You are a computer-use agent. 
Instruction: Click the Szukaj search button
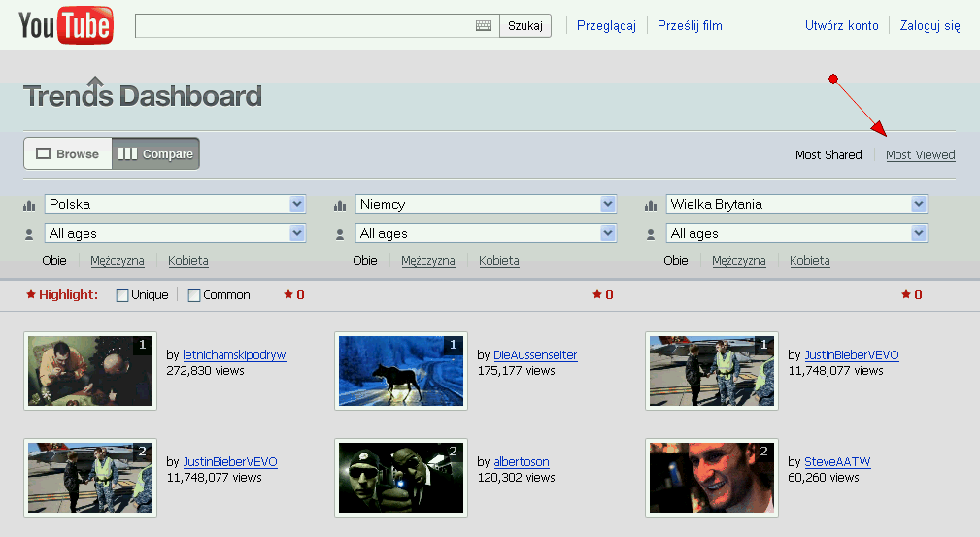tap(525, 25)
